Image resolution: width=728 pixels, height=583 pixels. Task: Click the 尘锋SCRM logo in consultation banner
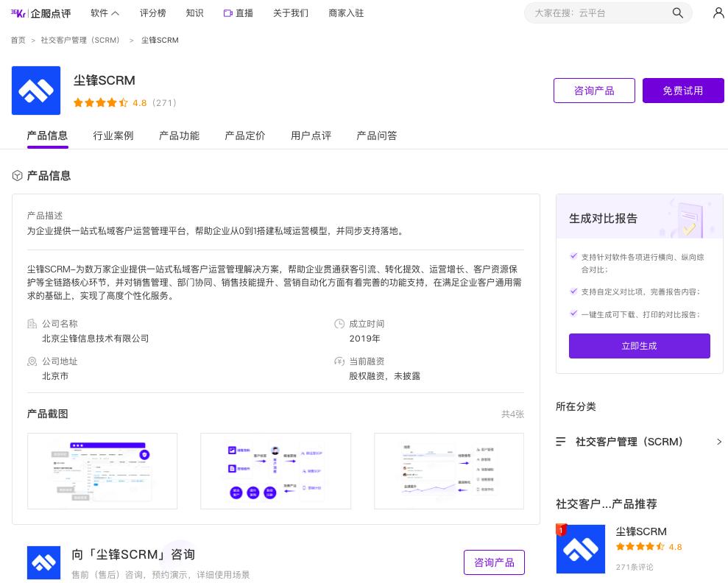(x=43, y=563)
